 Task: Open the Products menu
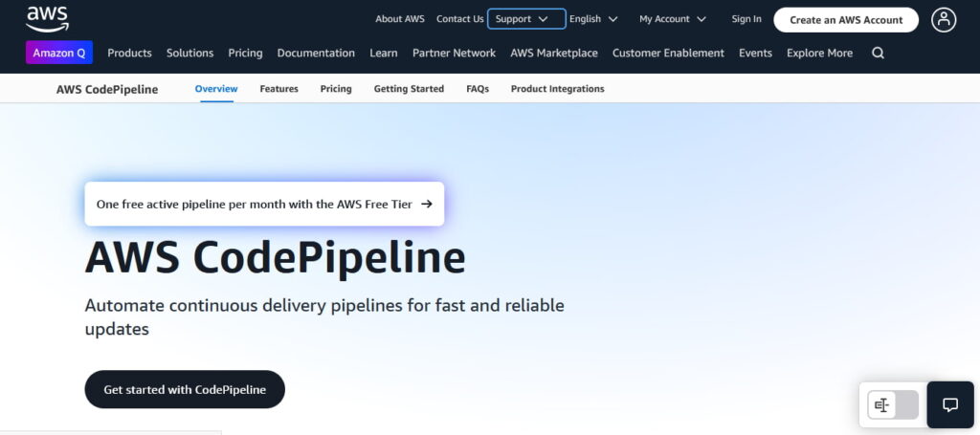pyautogui.click(x=129, y=53)
